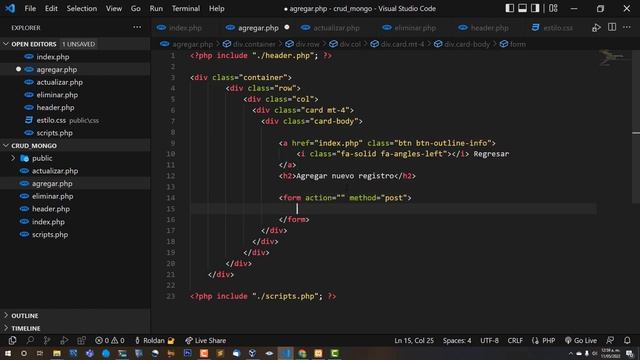The width and height of the screenshot is (640, 360).
Task: Open the Edit menu
Action: (51, 8)
